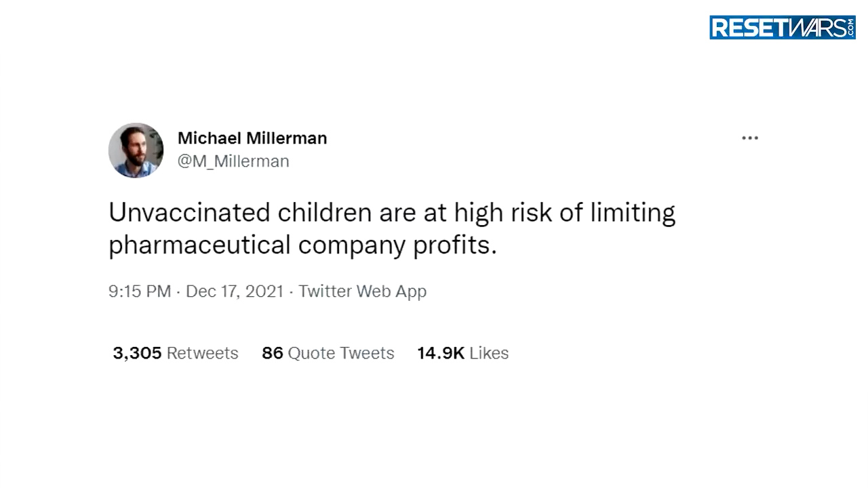Image resolution: width=868 pixels, height=488 pixels.
Task: Click the tweet text about unvaccinated children
Action: pos(392,229)
